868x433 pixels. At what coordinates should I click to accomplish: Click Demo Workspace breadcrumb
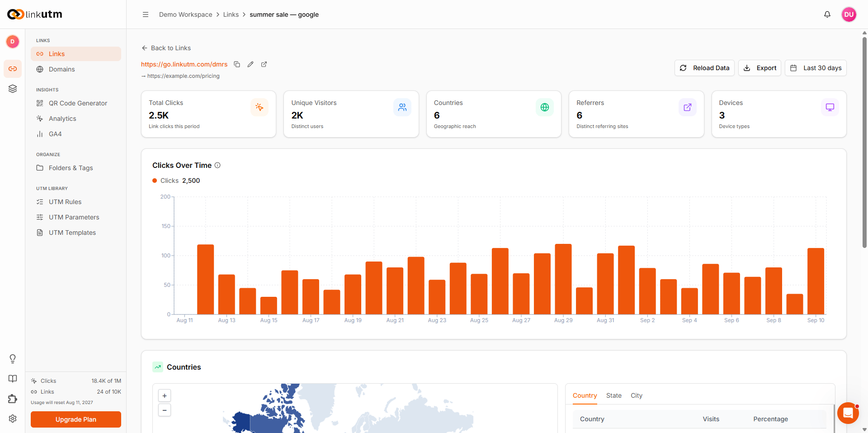(185, 14)
